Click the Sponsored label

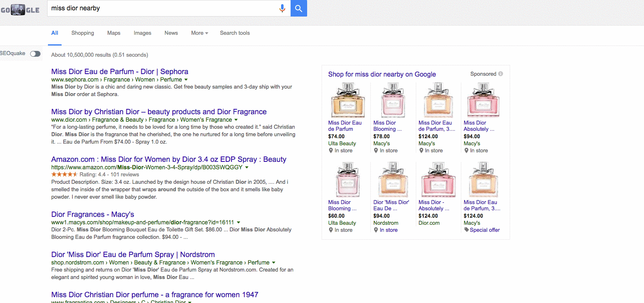coord(483,74)
